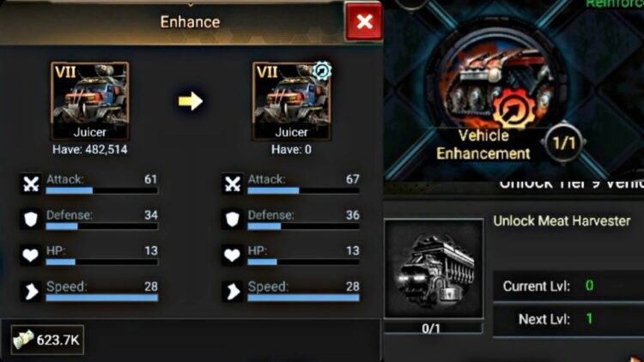Image resolution: width=644 pixels, height=362 pixels.
Task: Click the crossed swords Attack icon on left
Action: (x=31, y=184)
